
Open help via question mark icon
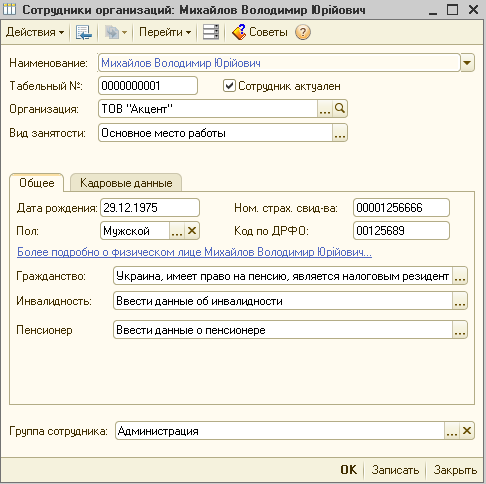303,32
